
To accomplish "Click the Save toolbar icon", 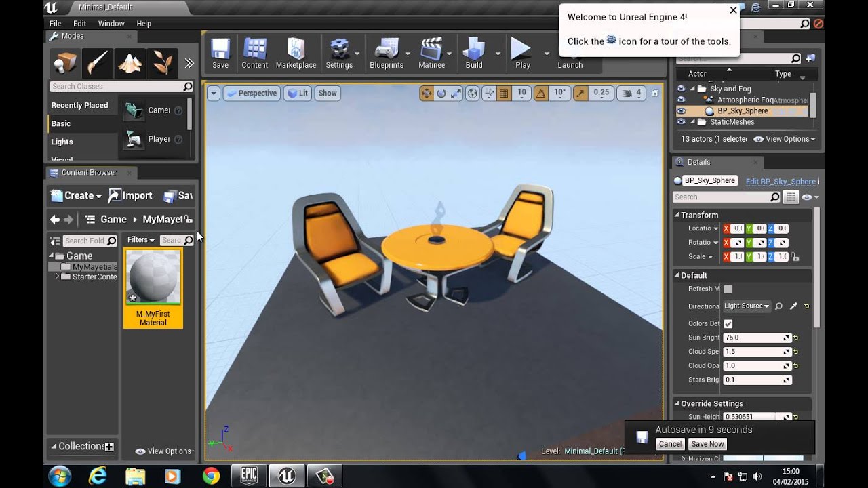I will [220, 53].
